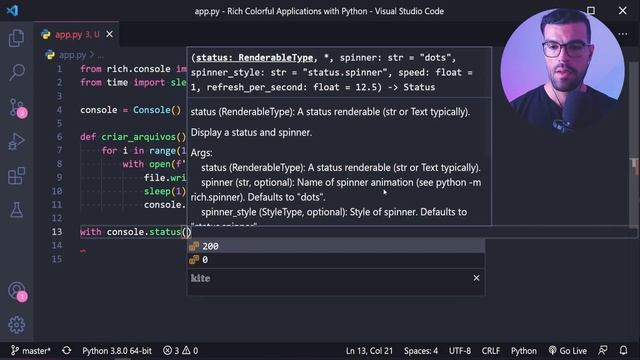The width and height of the screenshot is (640, 360).
Task: Open the editor More Actions ellipsis
Action: [622, 34]
